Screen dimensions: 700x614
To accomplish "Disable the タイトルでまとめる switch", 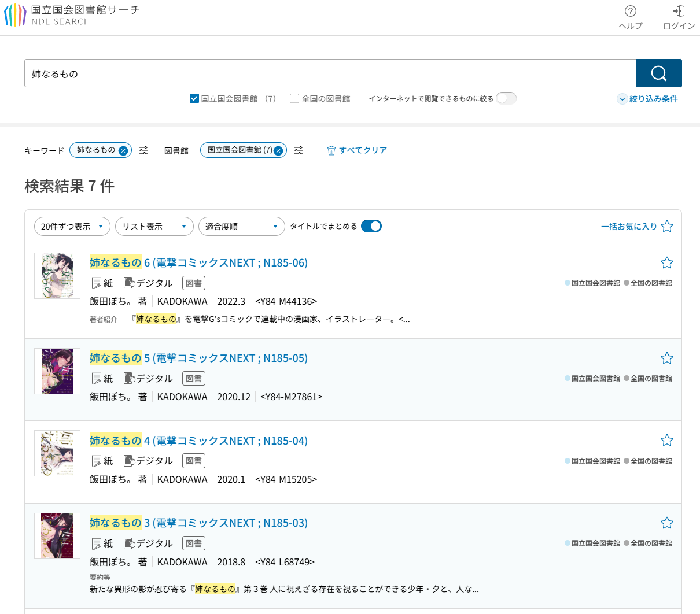I will pos(371,226).
